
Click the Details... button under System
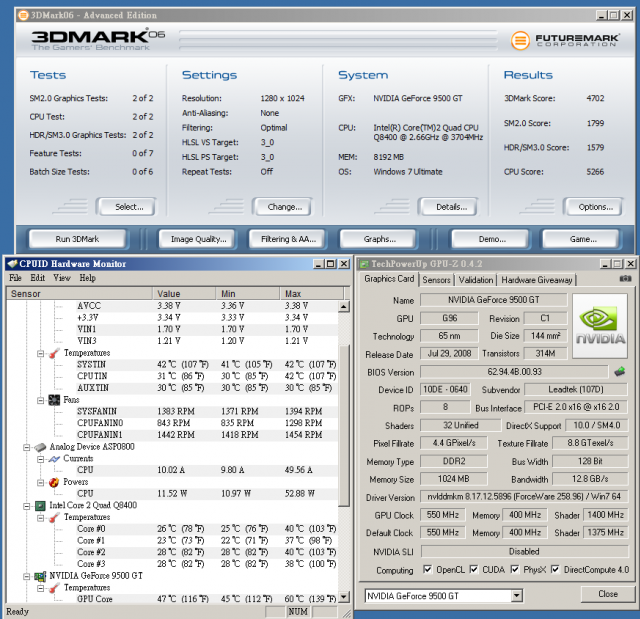coord(451,207)
